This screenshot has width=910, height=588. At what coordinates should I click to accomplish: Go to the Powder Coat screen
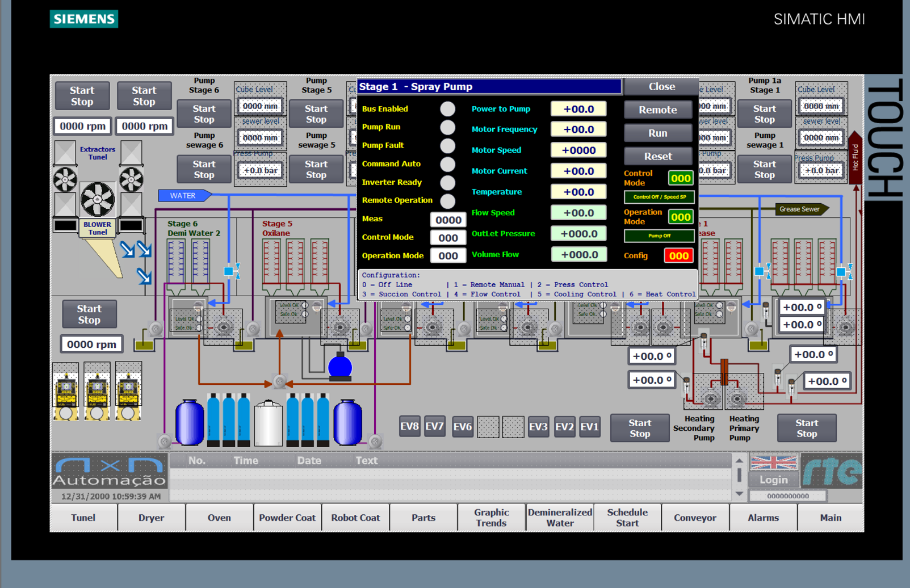(287, 518)
